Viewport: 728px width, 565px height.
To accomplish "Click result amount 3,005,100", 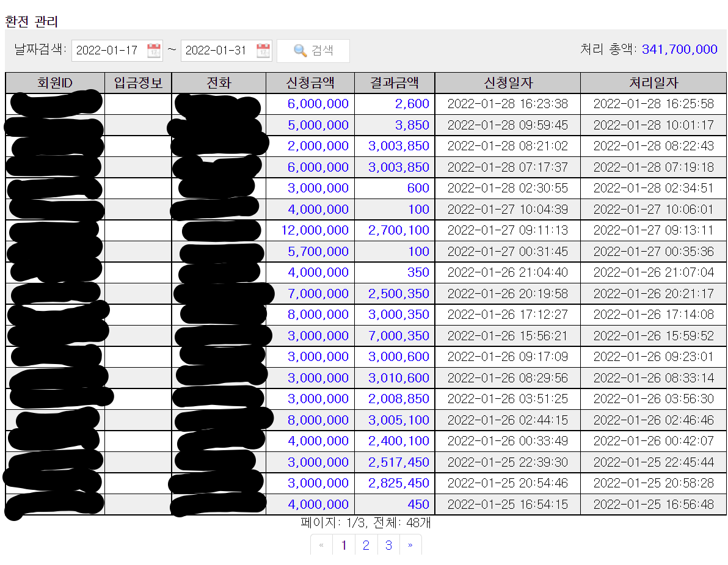I will point(398,420).
